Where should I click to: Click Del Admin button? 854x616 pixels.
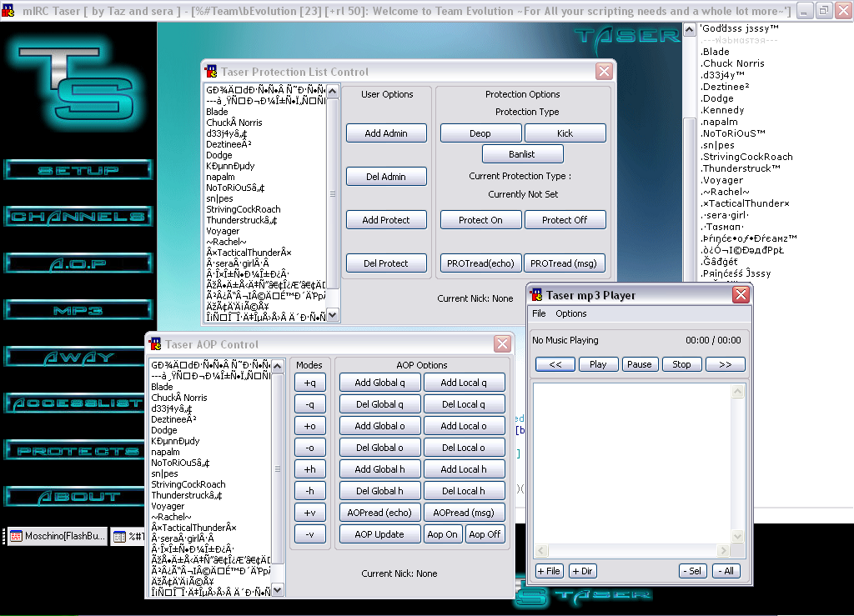[386, 177]
